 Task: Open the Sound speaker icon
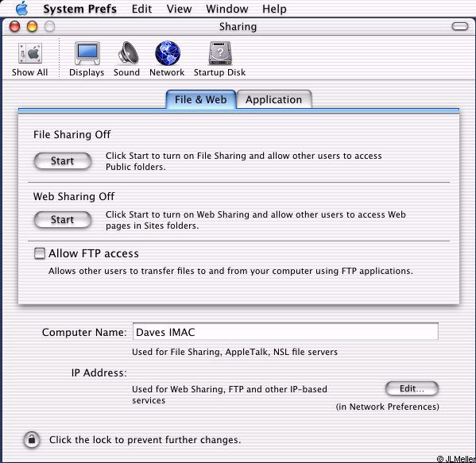(x=128, y=53)
